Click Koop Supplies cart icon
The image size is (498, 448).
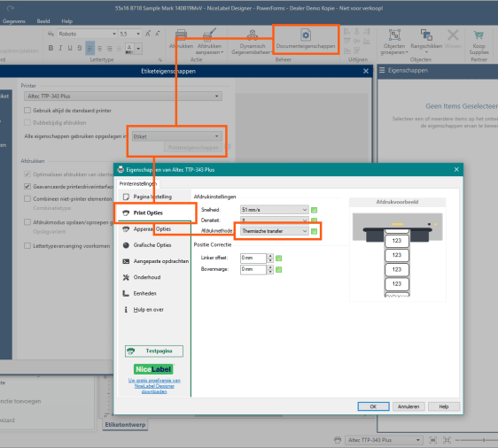[479, 35]
